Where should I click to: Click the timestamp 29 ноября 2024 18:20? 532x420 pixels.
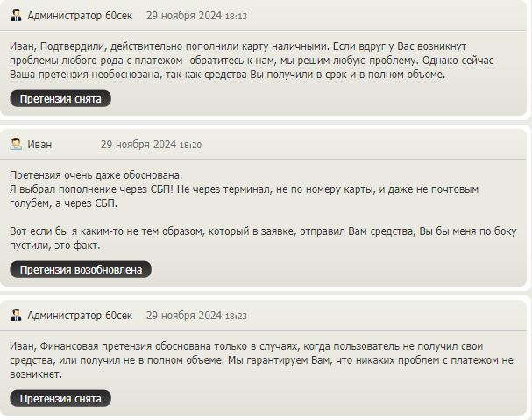[x=151, y=145]
